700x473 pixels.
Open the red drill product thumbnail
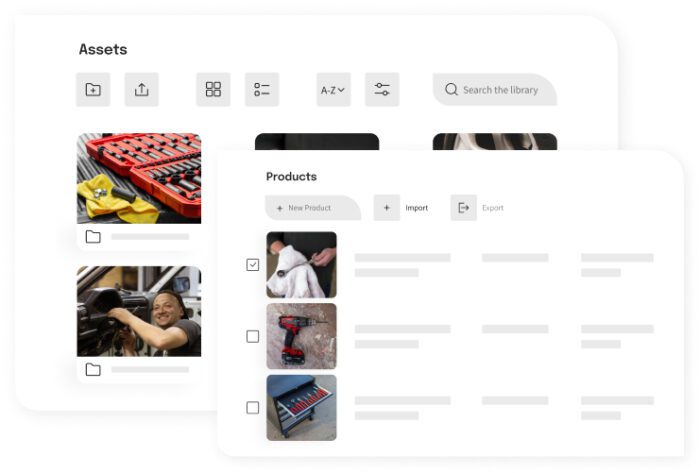(x=301, y=336)
